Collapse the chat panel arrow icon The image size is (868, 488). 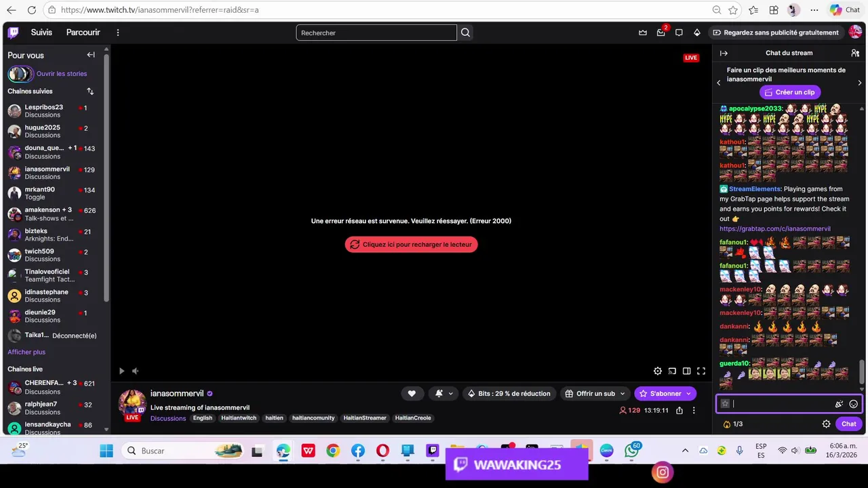724,53
